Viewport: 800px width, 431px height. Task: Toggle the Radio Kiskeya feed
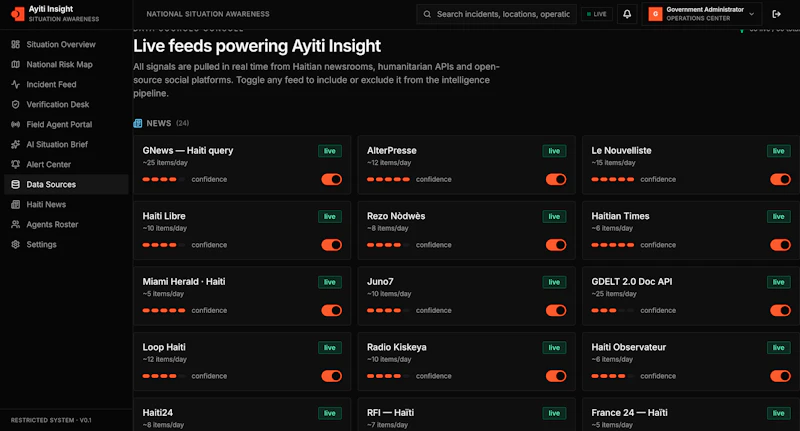click(556, 376)
